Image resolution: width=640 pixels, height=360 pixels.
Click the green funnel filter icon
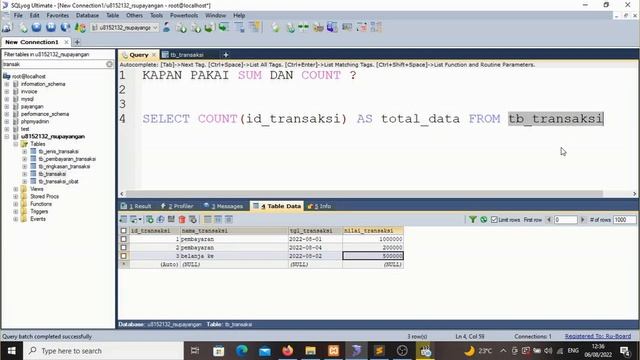pos(473,220)
